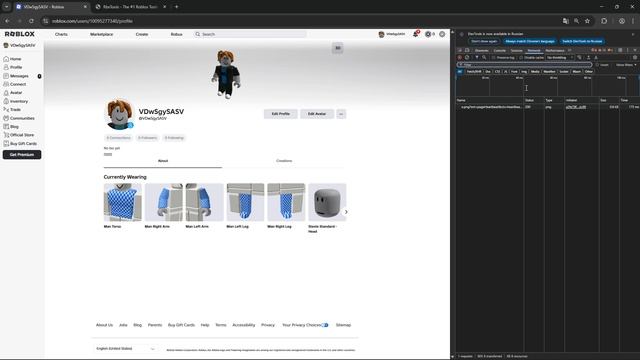Open the More filters dropdown
The height and width of the screenshot is (360, 640).
click(x=626, y=65)
